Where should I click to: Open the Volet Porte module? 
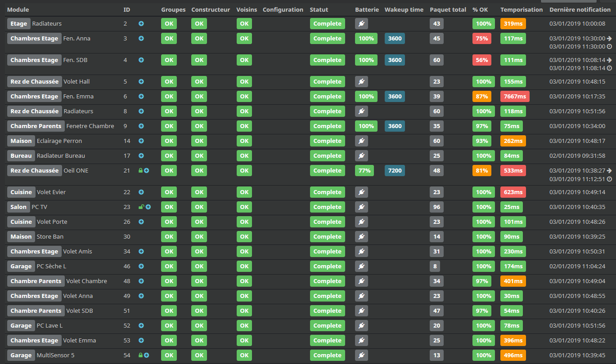pos(52,222)
